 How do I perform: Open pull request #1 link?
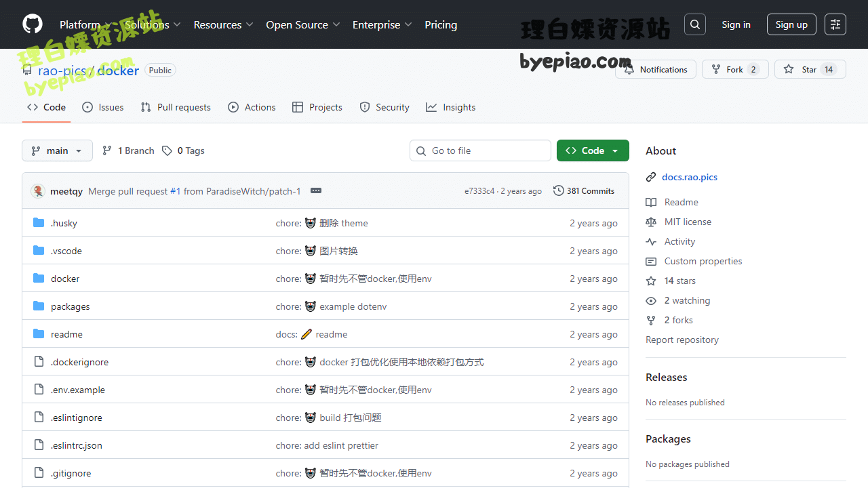(x=175, y=191)
